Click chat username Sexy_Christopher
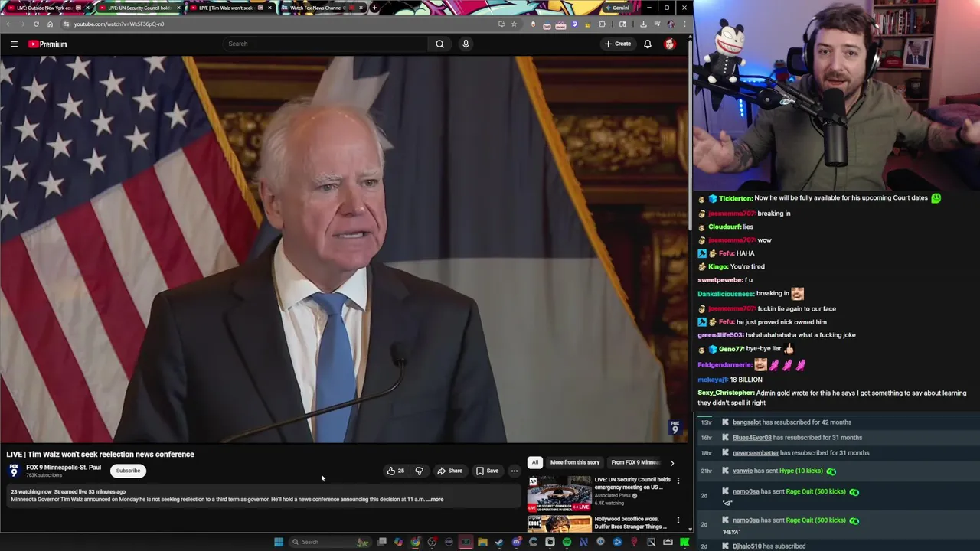This screenshot has width=980, height=551. [726, 393]
